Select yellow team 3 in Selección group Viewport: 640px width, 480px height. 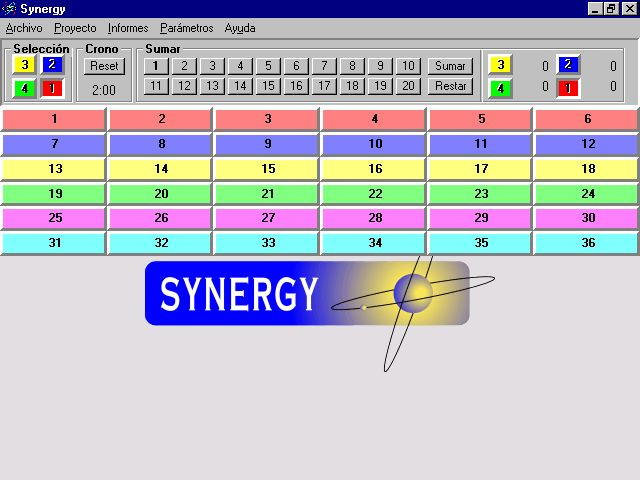coord(24,66)
